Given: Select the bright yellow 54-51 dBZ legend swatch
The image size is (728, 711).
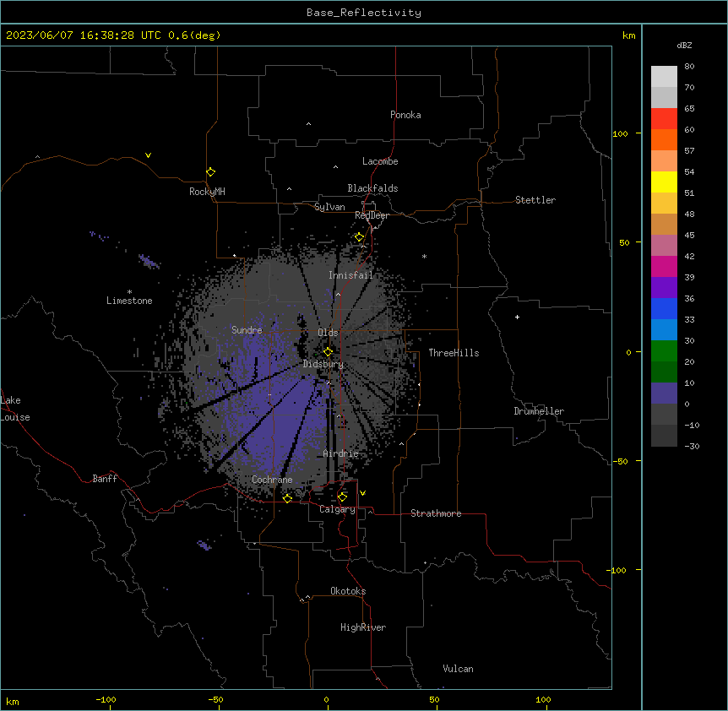Looking at the screenshot, I should pyautogui.click(x=664, y=182).
